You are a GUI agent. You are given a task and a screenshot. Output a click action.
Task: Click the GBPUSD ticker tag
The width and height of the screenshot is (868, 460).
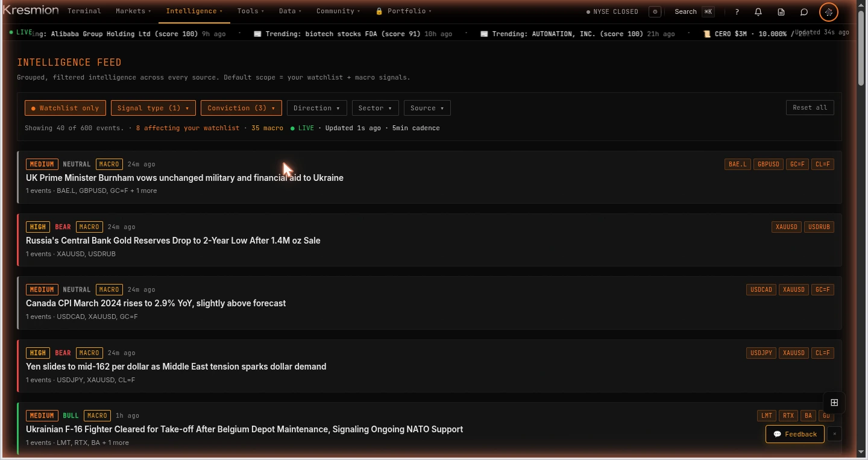(769, 164)
